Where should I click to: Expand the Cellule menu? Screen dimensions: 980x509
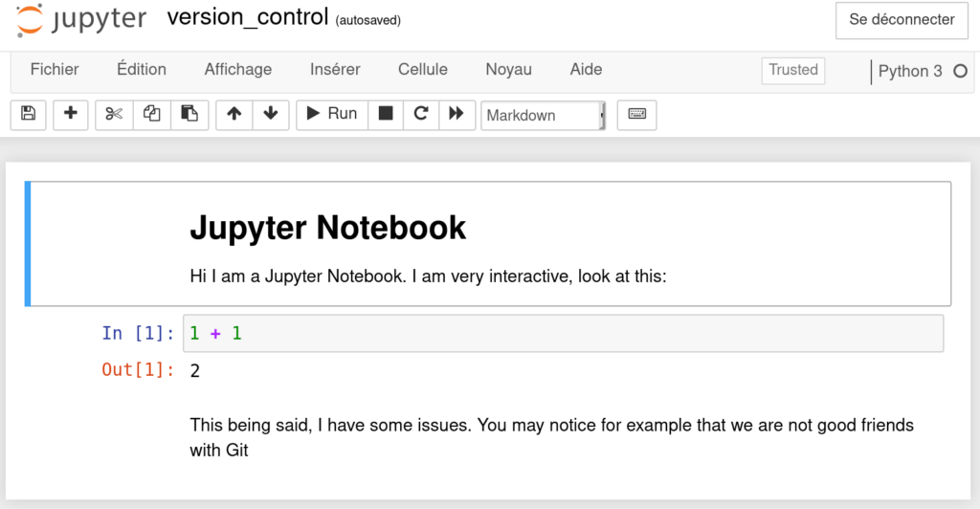(422, 69)
